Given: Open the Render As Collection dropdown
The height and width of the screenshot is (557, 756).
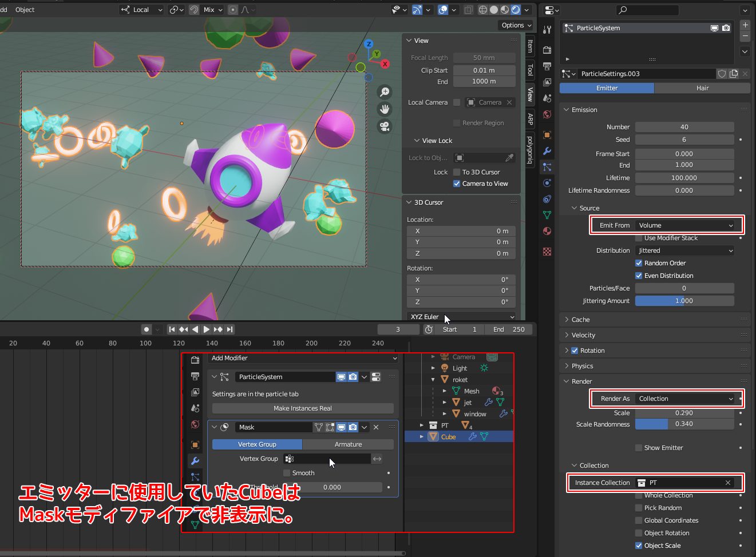Looking at the screenshot, I should (x=684, y=399).
